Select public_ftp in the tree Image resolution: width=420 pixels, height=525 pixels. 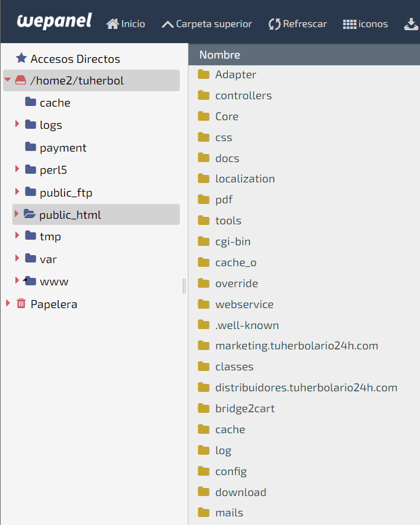(66, 192)
